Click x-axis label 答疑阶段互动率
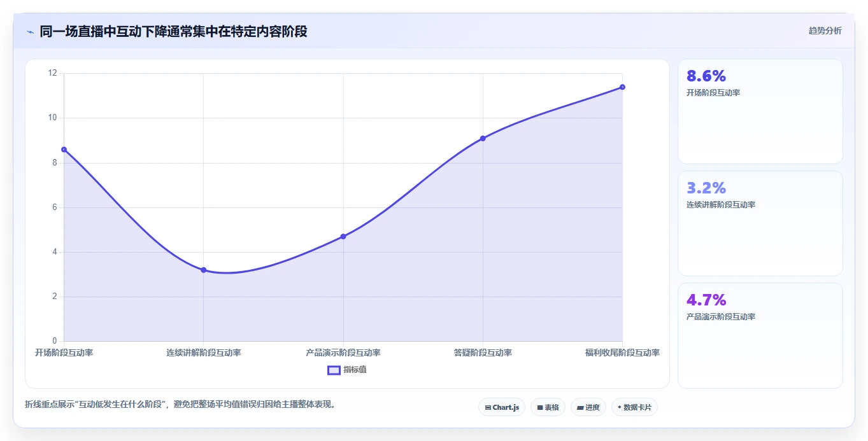 click(483, 353)
